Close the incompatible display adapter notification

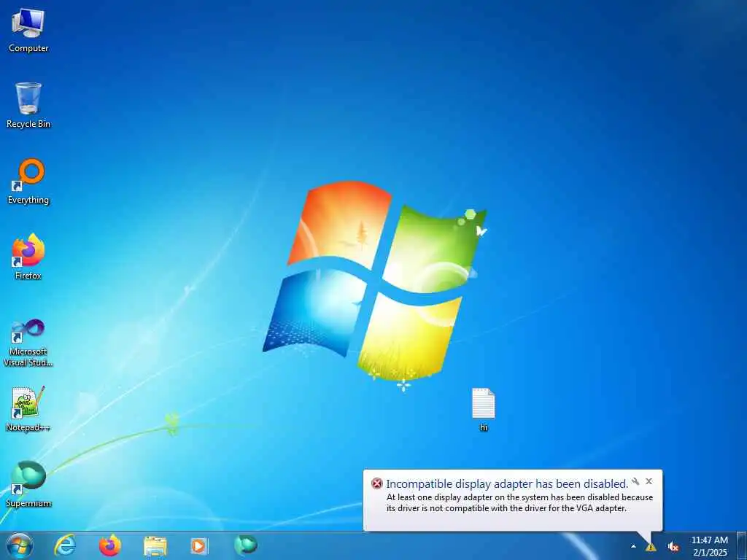click(649, 481)
